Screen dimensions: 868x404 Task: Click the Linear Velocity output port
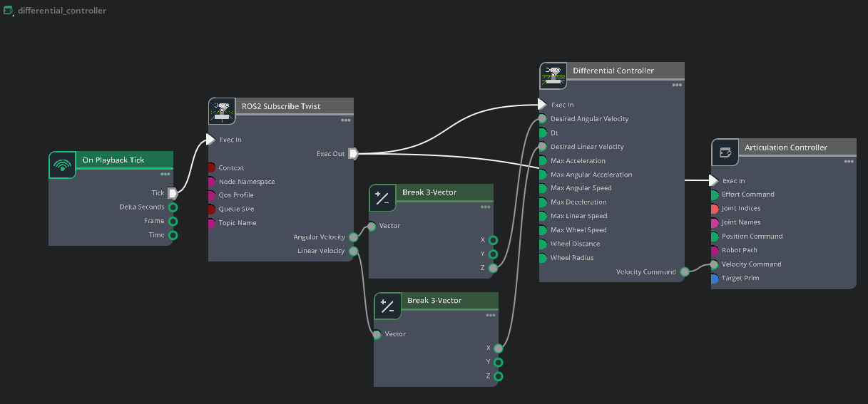click(354, 251)
